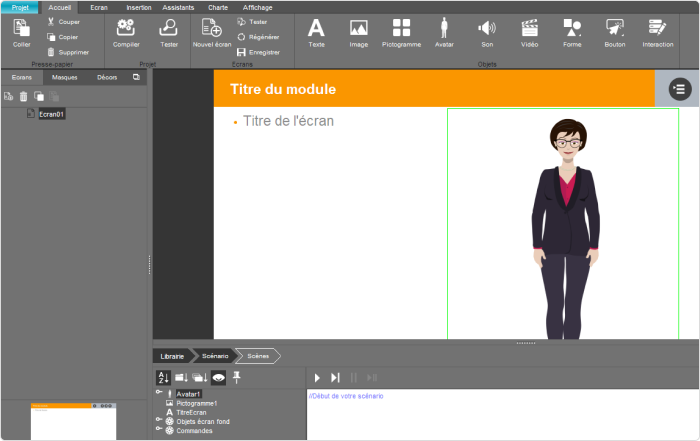
Task: Expand Objets écran fond node
Action: [x=159, y=419]
